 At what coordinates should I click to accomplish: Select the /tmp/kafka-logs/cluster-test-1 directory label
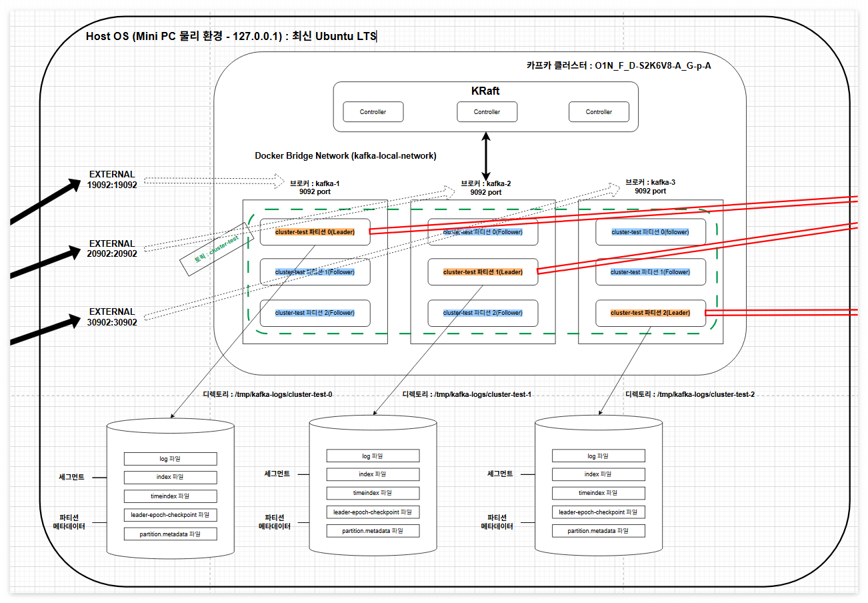click(467, 394)
